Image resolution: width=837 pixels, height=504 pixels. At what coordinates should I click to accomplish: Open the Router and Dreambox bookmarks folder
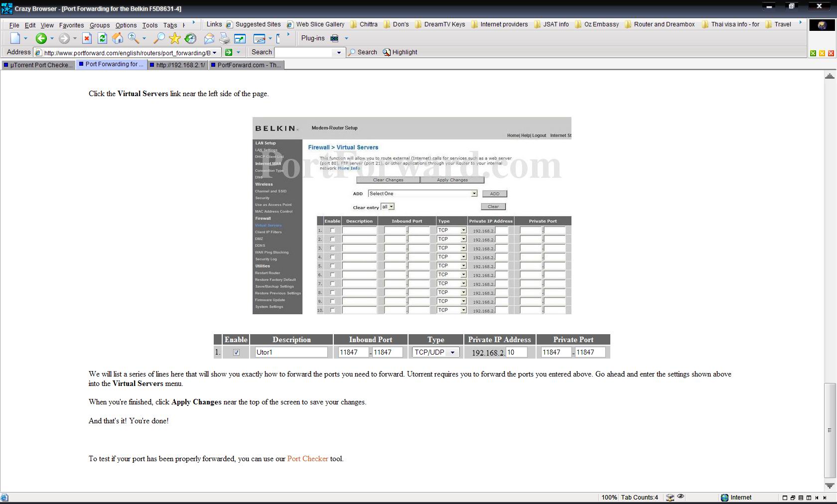(660, 24)
